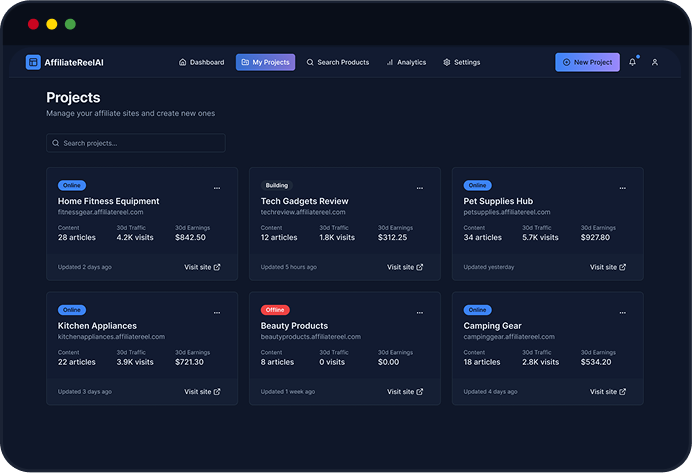
Task: Click Kitchen Appliances ellipsis icon
Action: click(x=217, y=312)
